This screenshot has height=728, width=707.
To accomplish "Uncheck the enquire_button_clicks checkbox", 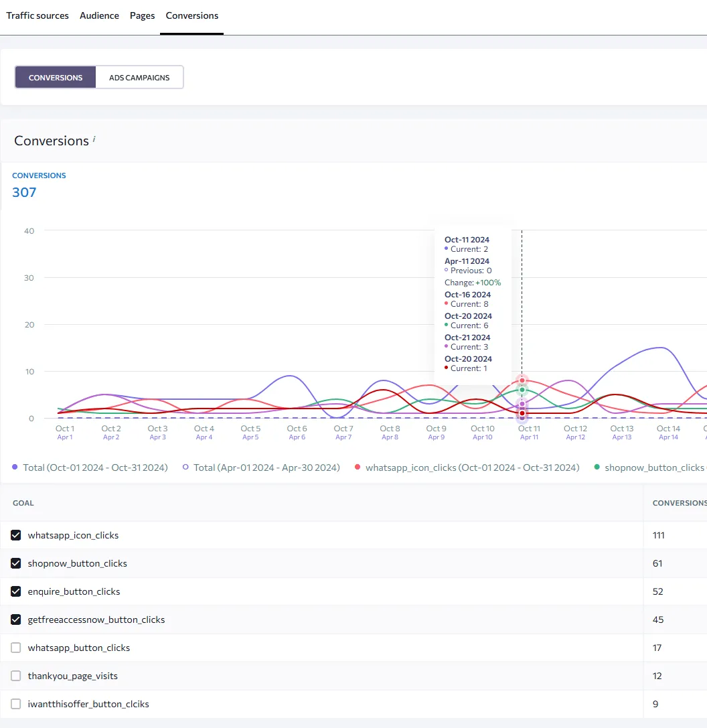I will pyautogui.click(x=16, y=591).
